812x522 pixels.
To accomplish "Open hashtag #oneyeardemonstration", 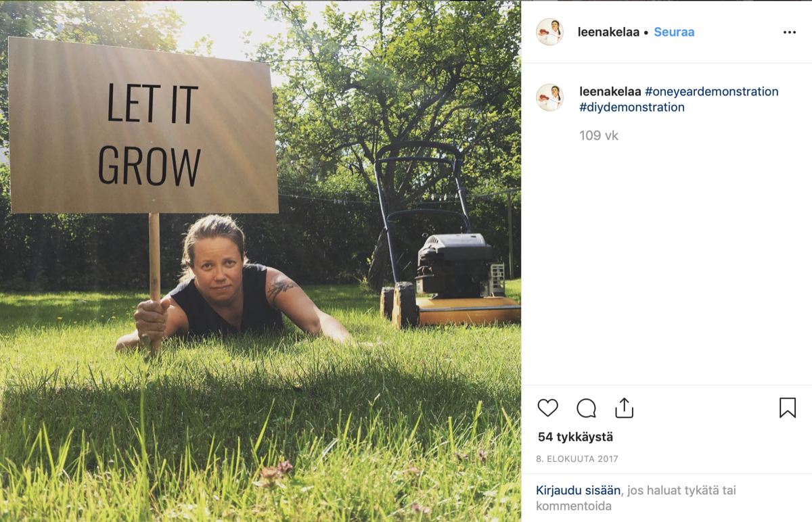I will click(712, 91).
